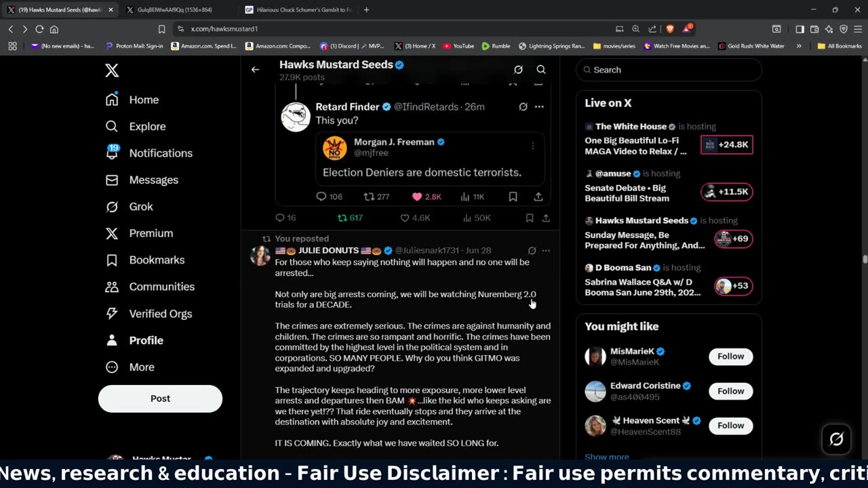Click the browser home button

pyautogui.click(x=54, y=29)
